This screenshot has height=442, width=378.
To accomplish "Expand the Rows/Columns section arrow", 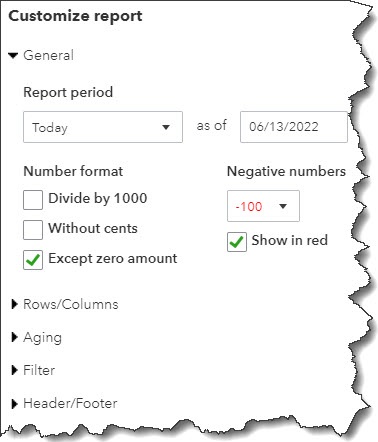I will pos(14,304).
